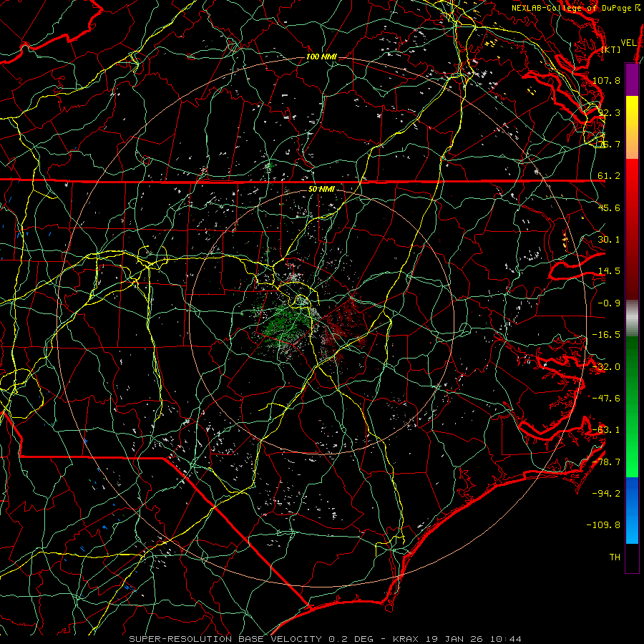644x644 pixels.
Task: Select the -0.9 legend value
Action: tap(609, 303)
